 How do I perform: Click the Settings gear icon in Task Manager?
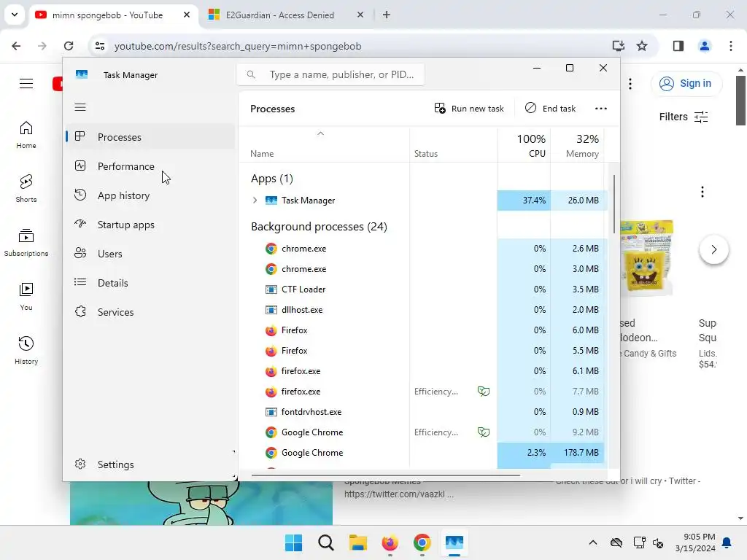[80, 464]
